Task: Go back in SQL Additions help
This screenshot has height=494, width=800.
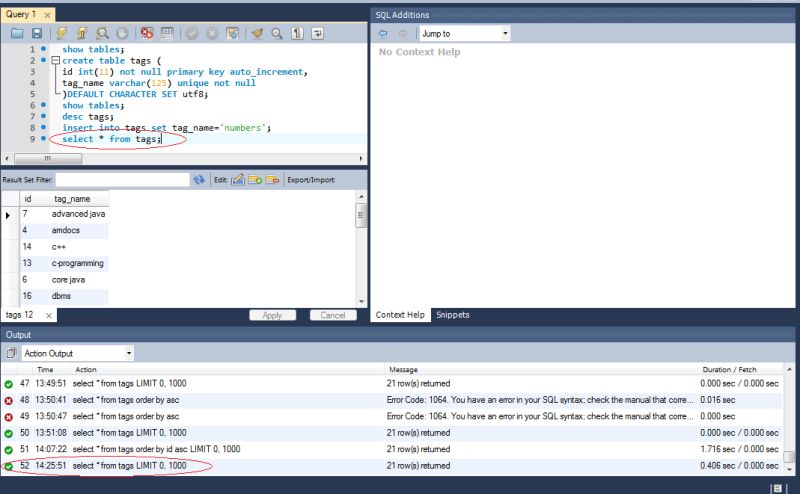Action: point(383,33)
